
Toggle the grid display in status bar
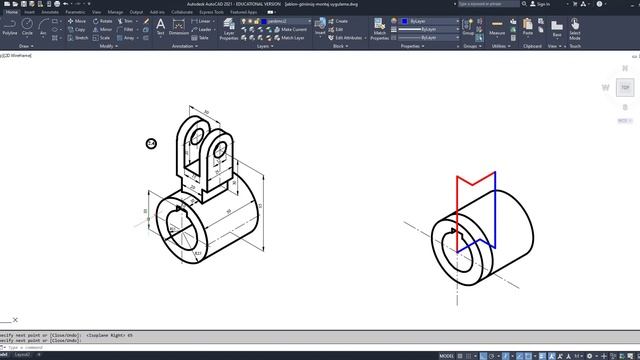point(460,356)
